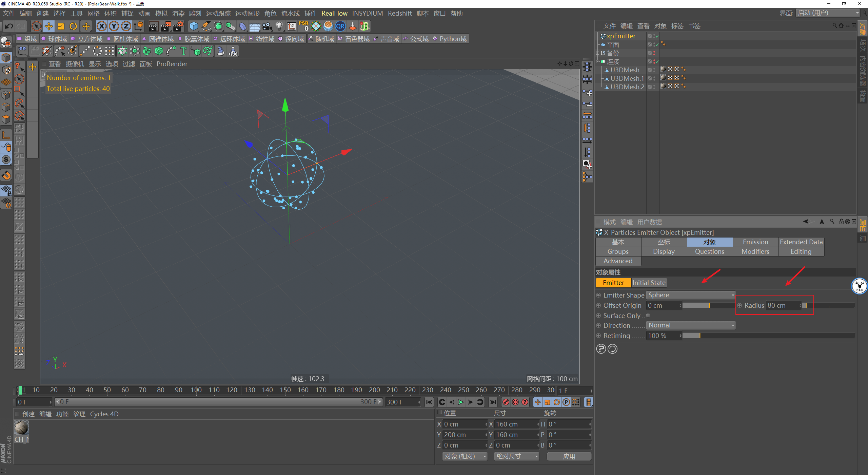Go to end of animation button
The width and height of the screenshot is (868, 475).
click(493, 402)
